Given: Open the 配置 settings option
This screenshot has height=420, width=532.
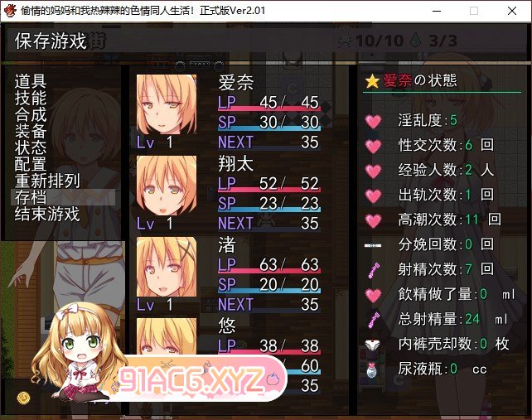Looking at the screenshot, I should tap(31, 164).
